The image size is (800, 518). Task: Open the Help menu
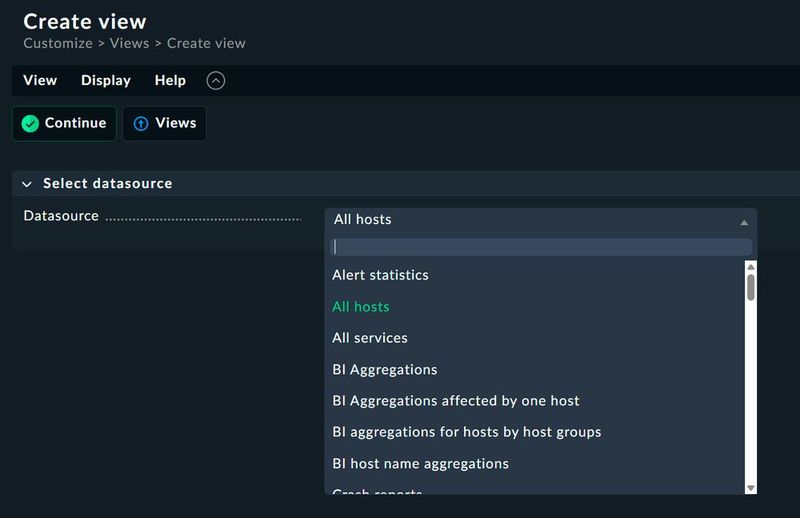click(170, 81)
